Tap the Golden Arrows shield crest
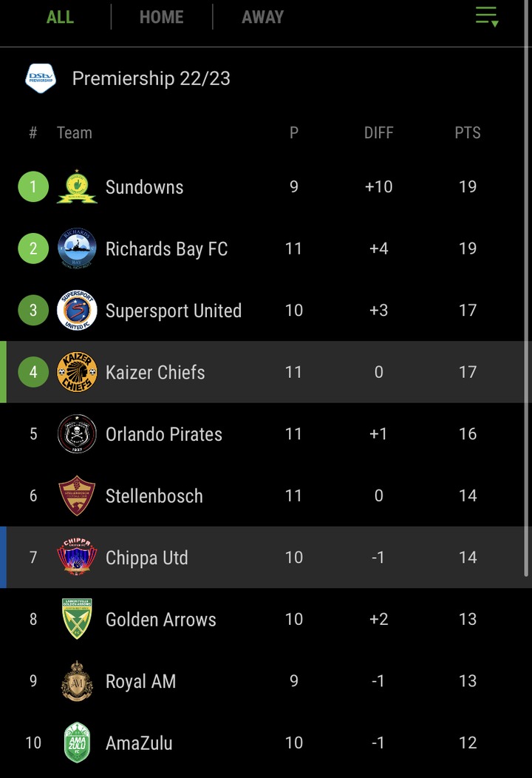The image size is (532, 778). click(77, 619)
